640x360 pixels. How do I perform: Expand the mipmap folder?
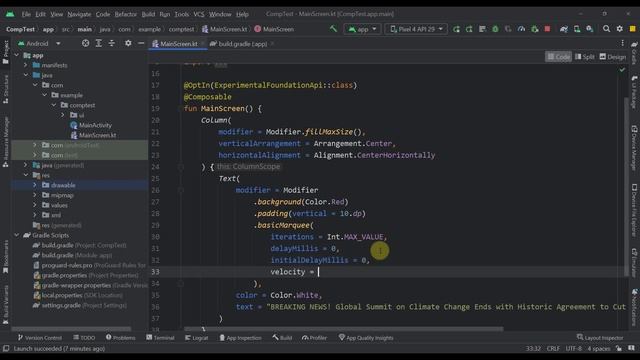[x=35, y=195]
